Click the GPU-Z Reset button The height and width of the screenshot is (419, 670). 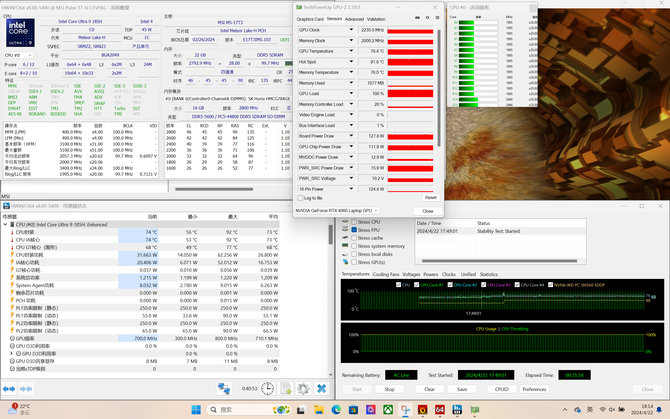point(430,198)
